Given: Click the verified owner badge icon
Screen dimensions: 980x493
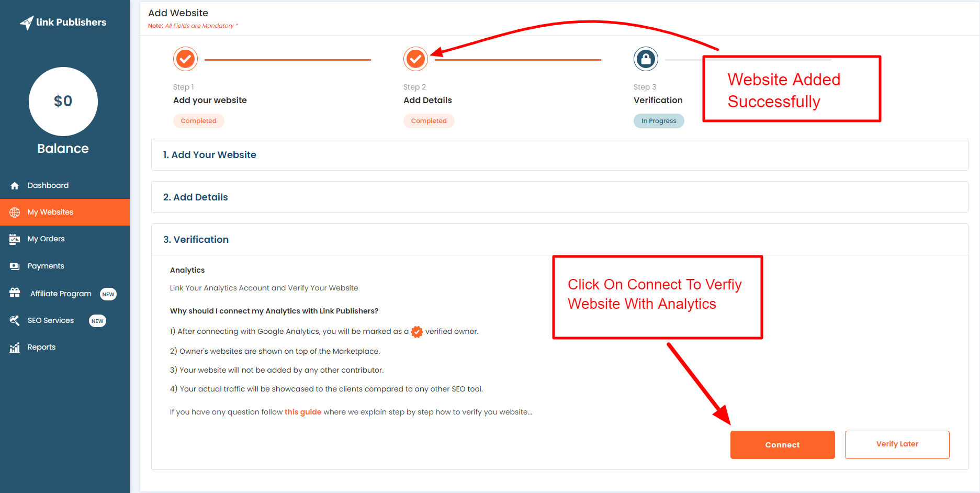Looking at the screenshot, I should (416, 331).
